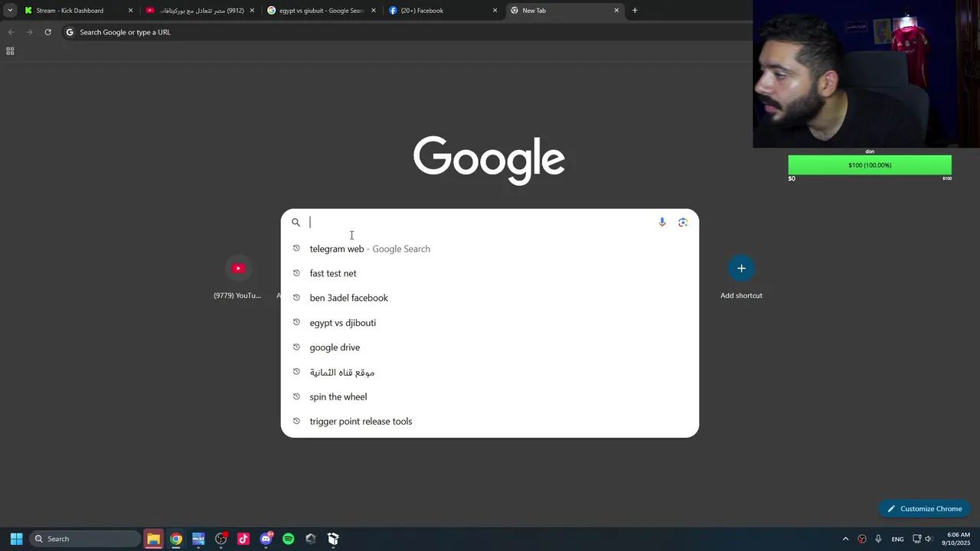Viewport: 980px width, 551px height.
Task: Open the gray hexagon app icon in taskbar
Action: (311, 539)
